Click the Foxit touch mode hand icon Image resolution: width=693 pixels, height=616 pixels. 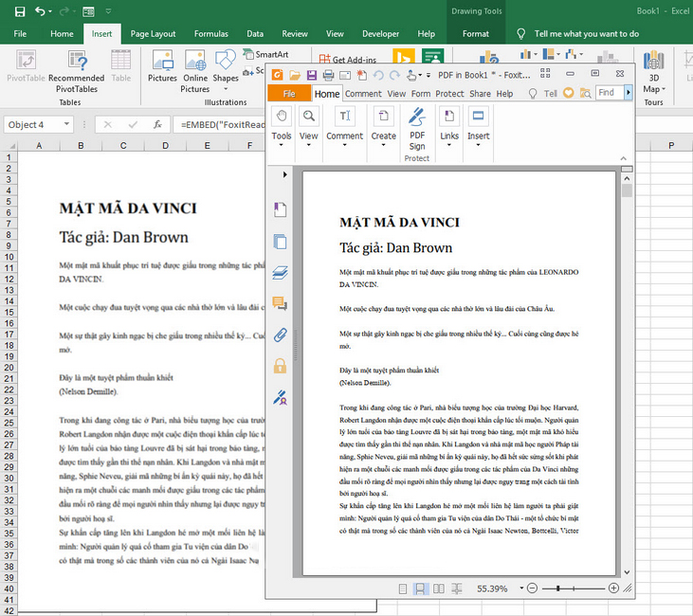[411, 76]
